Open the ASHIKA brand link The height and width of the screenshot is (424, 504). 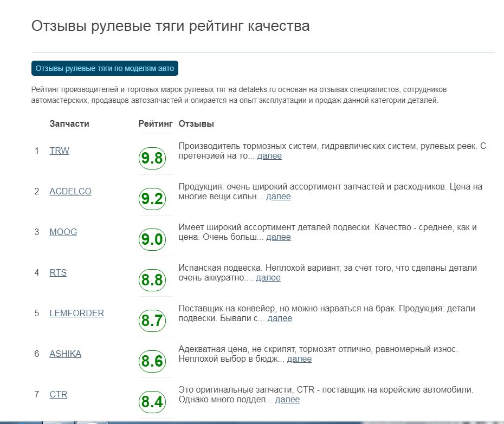[65, 354]
